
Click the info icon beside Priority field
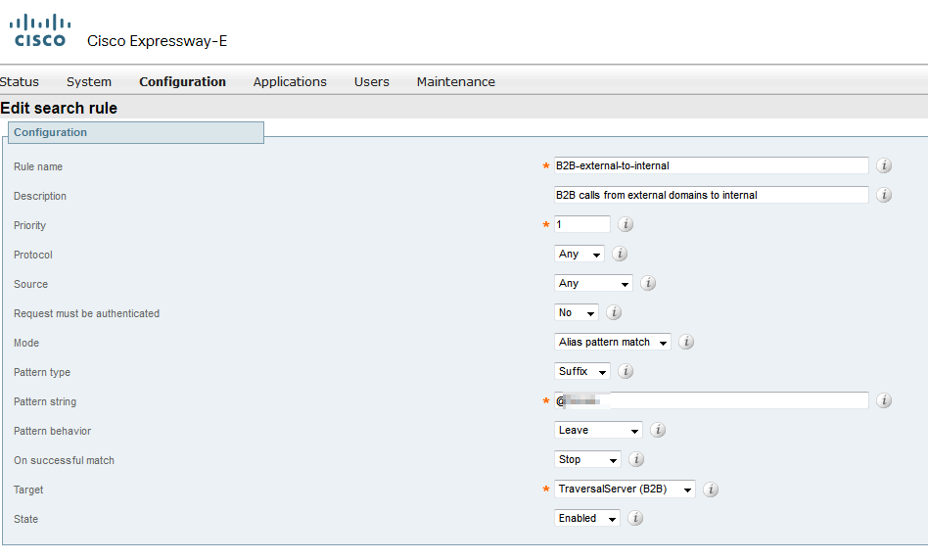[x=626, y=224]
